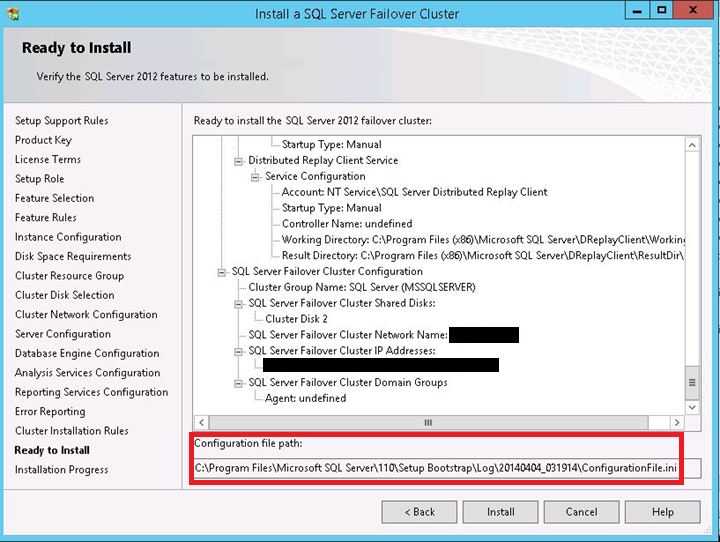720x542 pixels.
Task: Cancel the installation wizard
Action: 581,512
